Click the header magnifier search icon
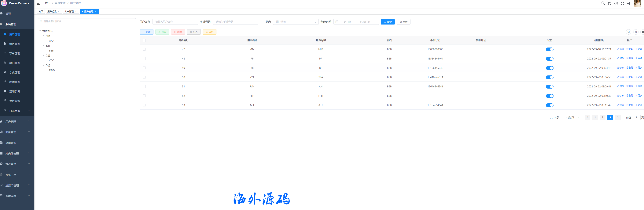The image size is (644, 210). (603, 3)
